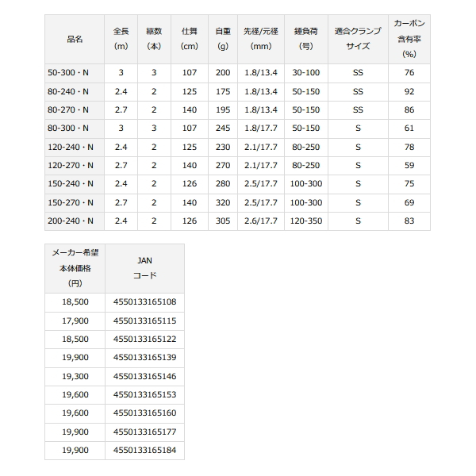Select the 80-270・N product name cell
476x476 pixels.
tap(75, 110)
